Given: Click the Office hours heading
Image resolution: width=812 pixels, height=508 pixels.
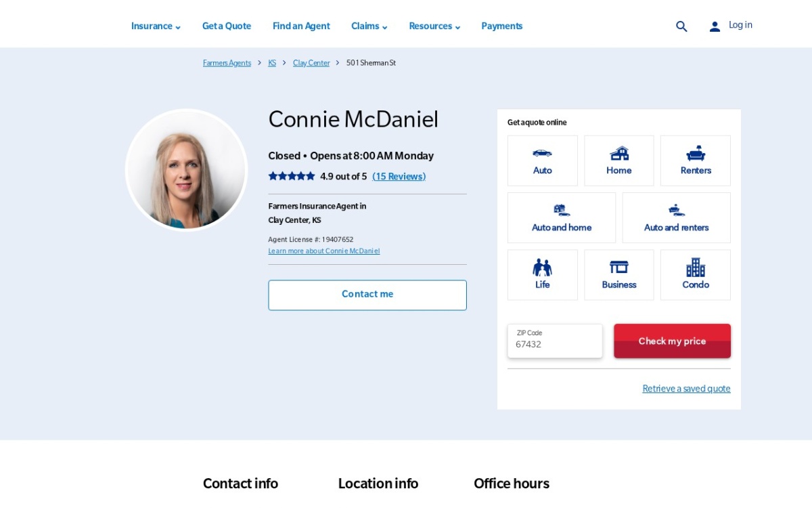Looking at the screenshot, I should pos(512,484).
